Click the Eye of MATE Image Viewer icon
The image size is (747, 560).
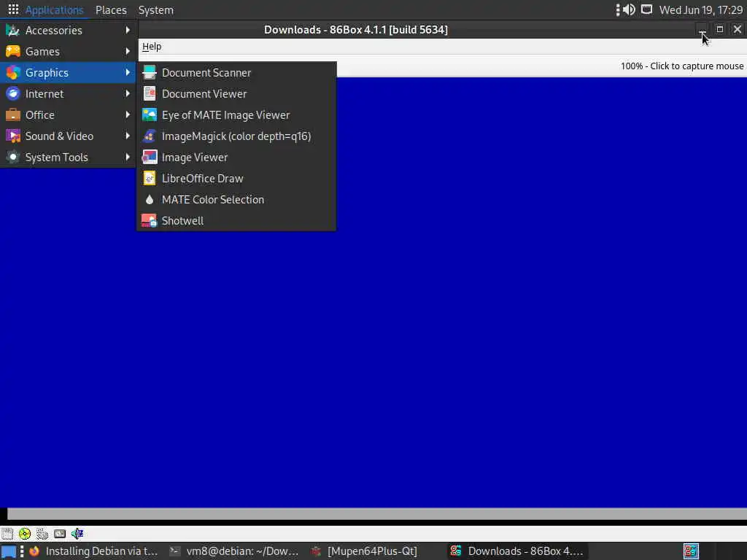coord(149,114)
